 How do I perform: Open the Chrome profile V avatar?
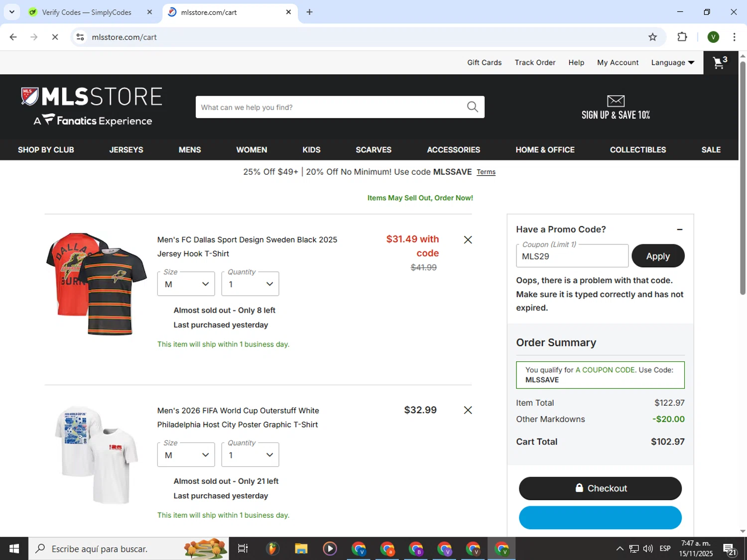(713, 37)
